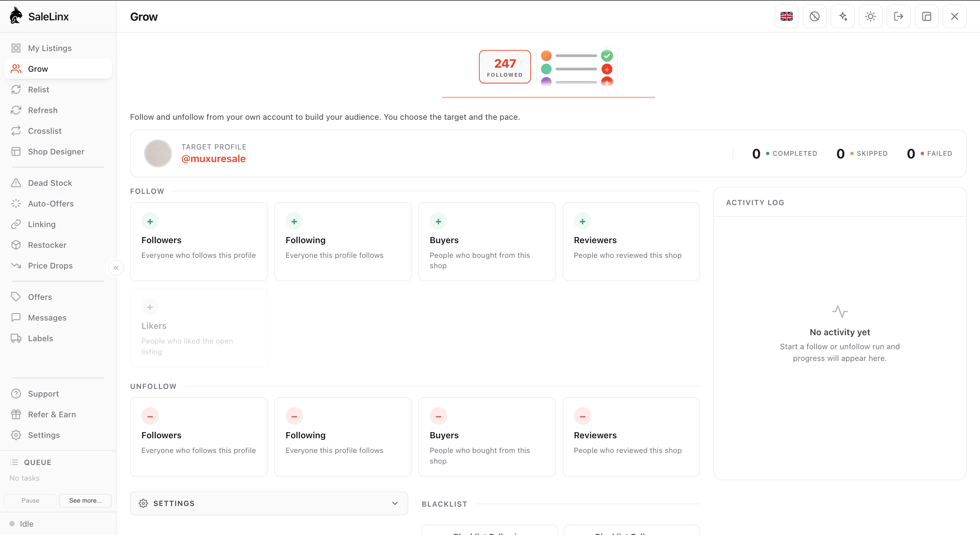
Task: Click the QUEUE list icon
Action: point(14,462)
